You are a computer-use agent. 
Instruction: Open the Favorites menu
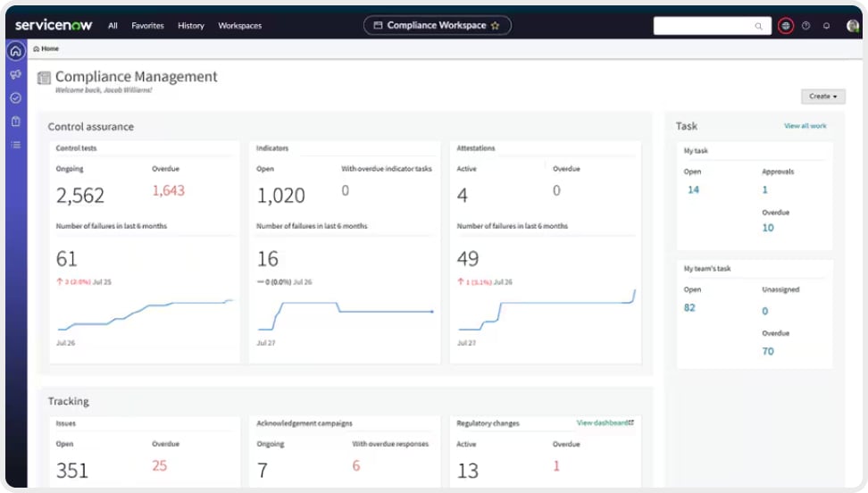coord(147,26)
